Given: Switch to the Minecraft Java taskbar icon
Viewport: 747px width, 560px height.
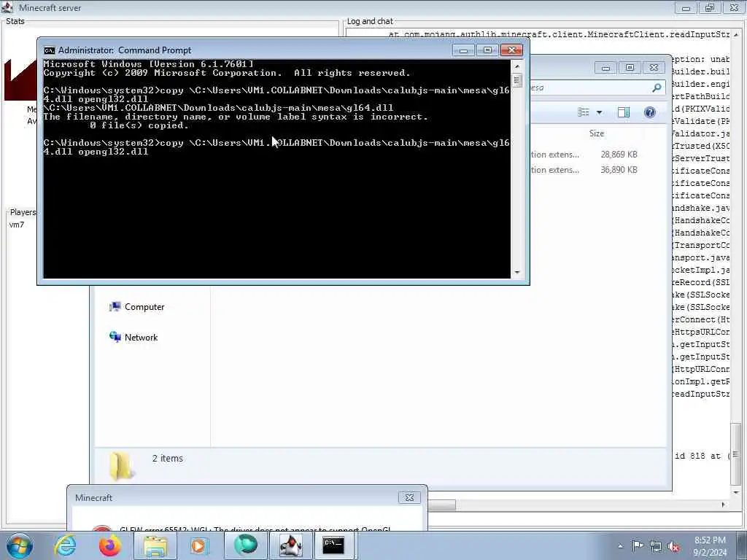Looking at the screenshot, I should pos(290,545).
